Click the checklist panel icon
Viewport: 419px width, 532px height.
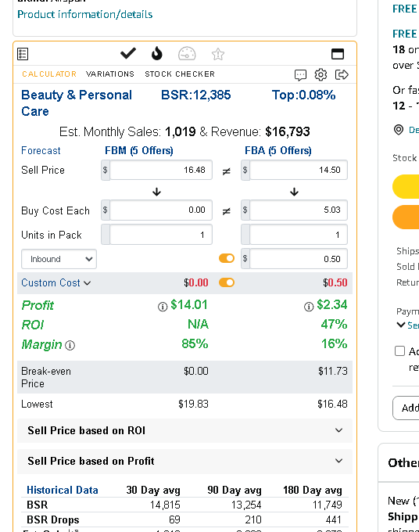click(23, 54)
